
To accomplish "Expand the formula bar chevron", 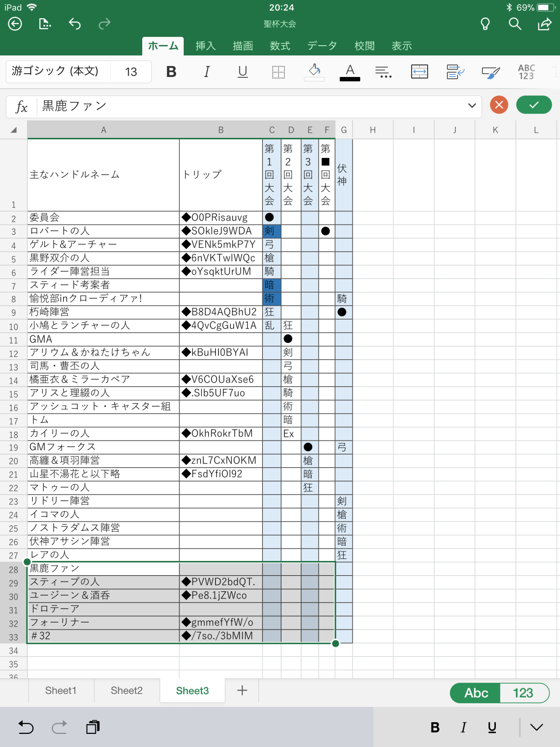I will (x=472, y=106).
